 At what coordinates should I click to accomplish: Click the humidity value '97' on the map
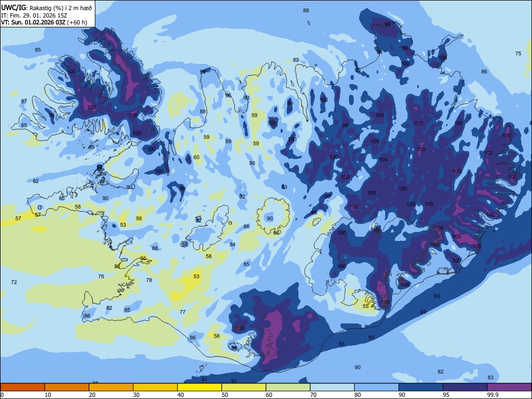point(327,196)
